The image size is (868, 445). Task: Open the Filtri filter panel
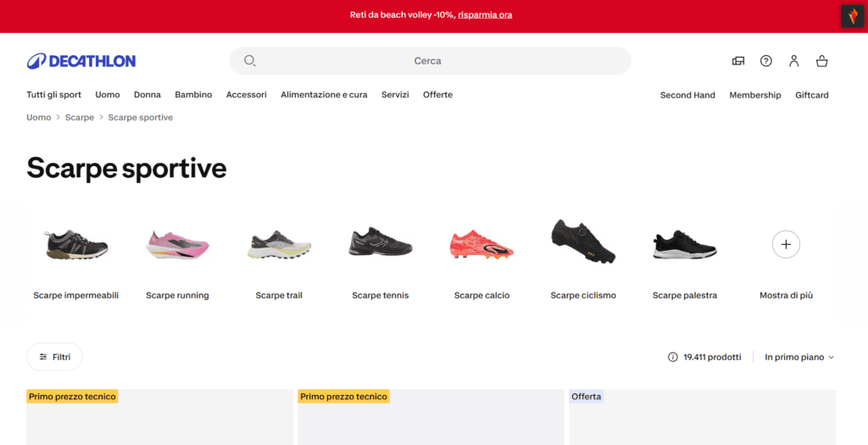coord(55,357)
